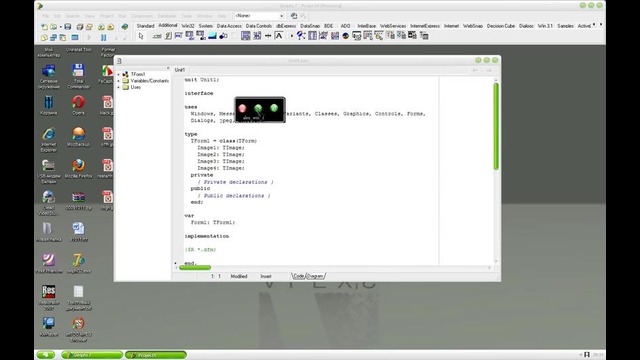Show more palette tabs with right arrow
This screenshot has width=640, height=360.
pyautogui.click(x=600, y=25)
